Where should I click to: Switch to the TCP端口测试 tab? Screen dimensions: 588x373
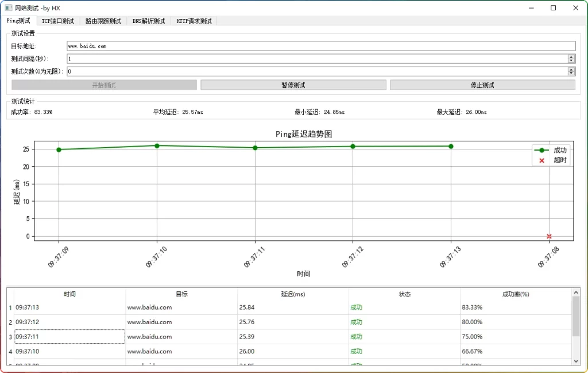tap(58, 21)
